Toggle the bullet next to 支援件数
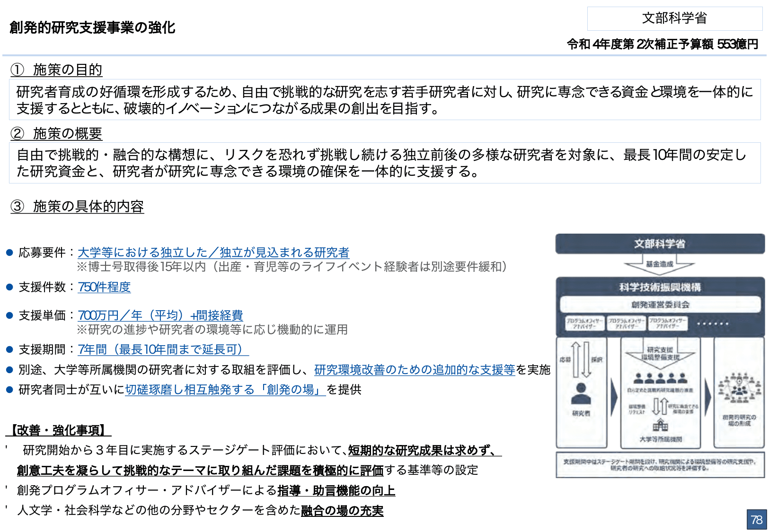The image size is (769, 532). (9, 287)
